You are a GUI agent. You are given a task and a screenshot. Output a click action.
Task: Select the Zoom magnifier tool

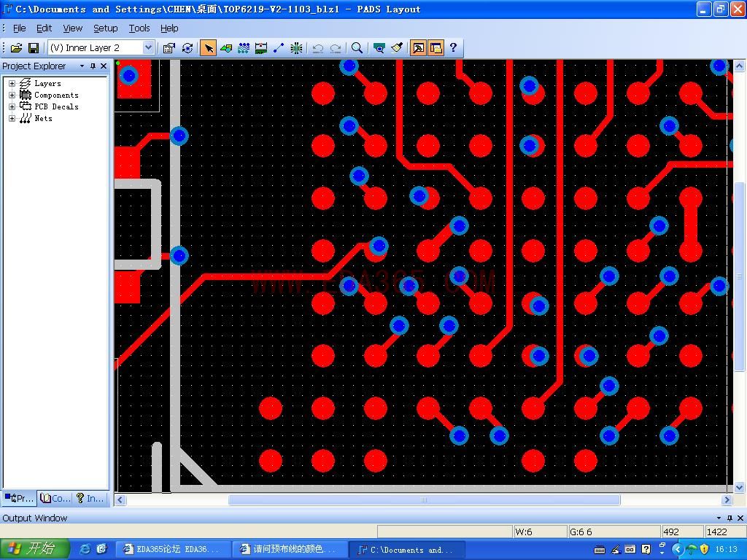tap(357, 48)
